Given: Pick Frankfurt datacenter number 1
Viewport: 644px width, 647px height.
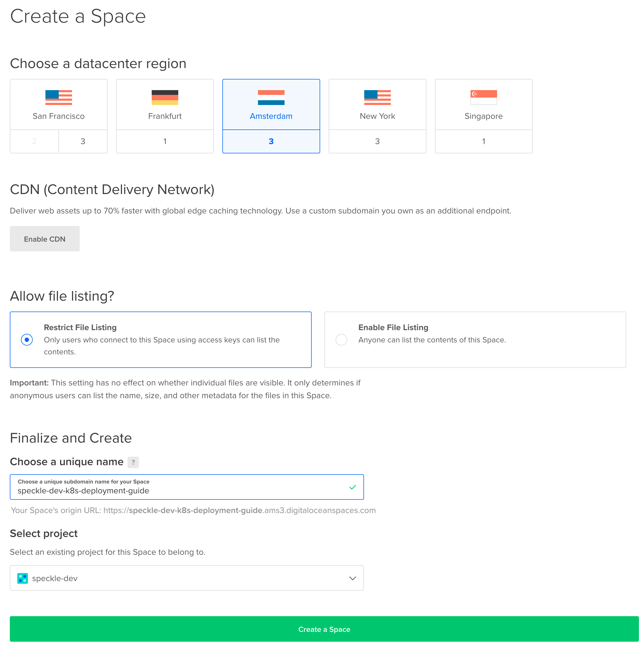Looking at the screenshot, I should click(165, 141).
